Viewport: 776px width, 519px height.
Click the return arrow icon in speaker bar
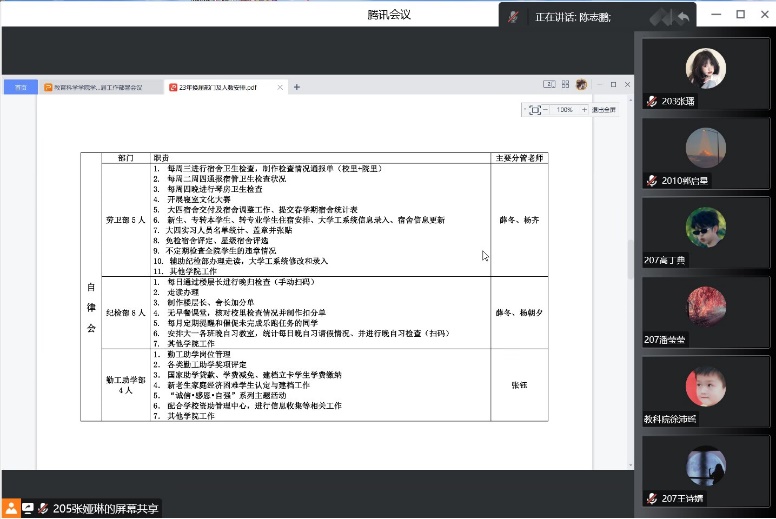tap(684, 17)
